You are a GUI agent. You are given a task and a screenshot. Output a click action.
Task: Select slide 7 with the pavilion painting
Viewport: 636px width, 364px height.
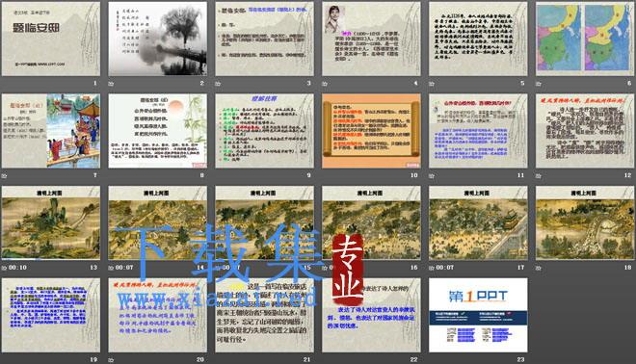coord(51,131)
